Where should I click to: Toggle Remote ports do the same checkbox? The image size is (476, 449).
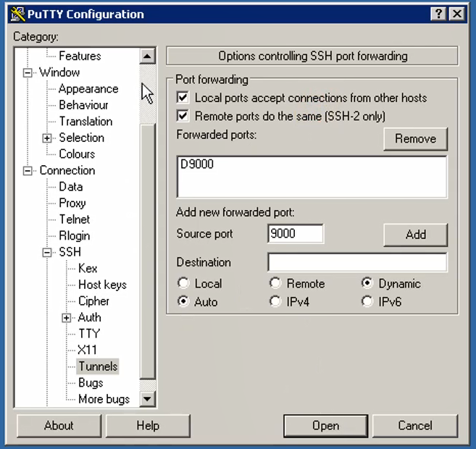click(x=183, y=116)
